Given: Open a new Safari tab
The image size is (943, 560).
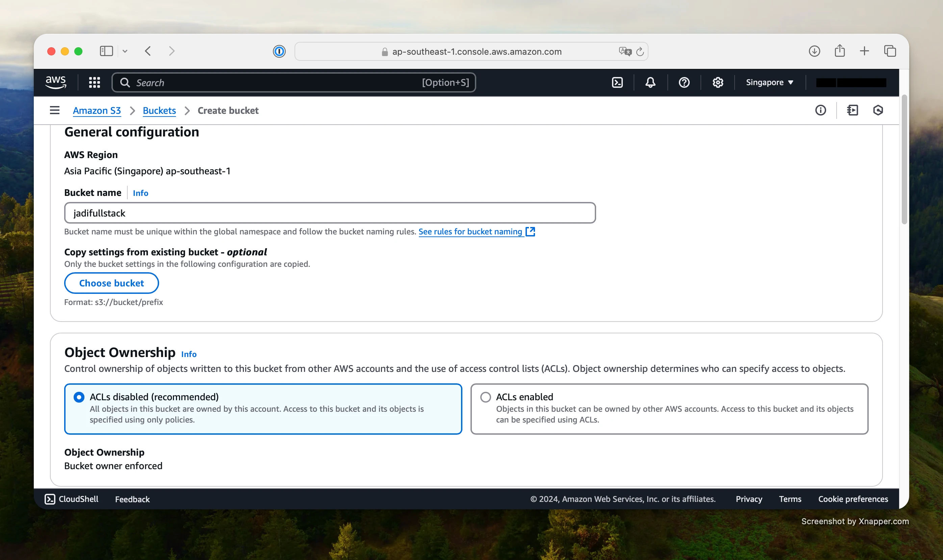Looking at the screenshot, I should pos(865,51).
